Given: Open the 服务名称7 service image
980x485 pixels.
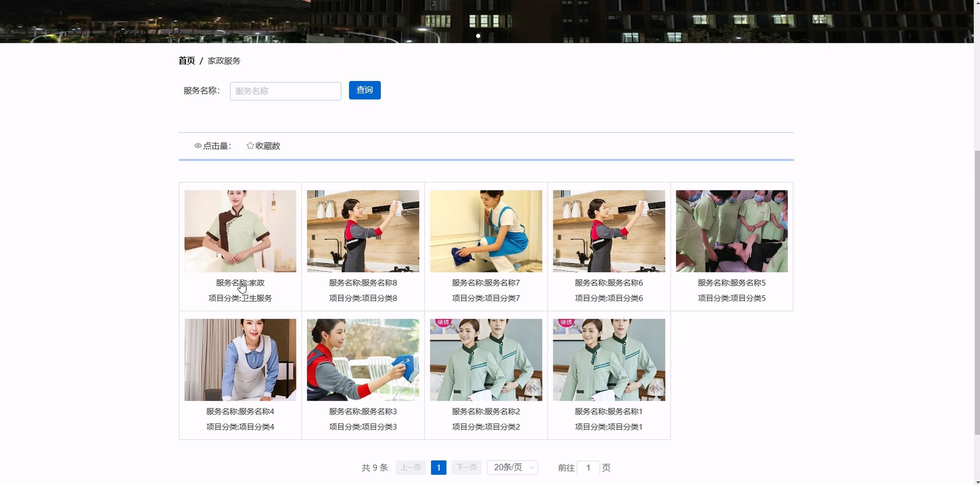Looking at the screenshot, I should (x=486, y=231).
